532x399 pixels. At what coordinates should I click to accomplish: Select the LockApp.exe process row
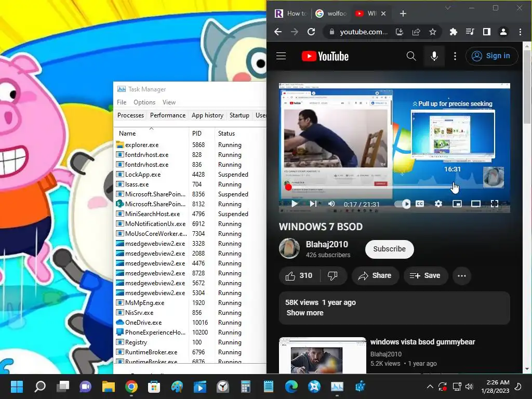[190, 175]
